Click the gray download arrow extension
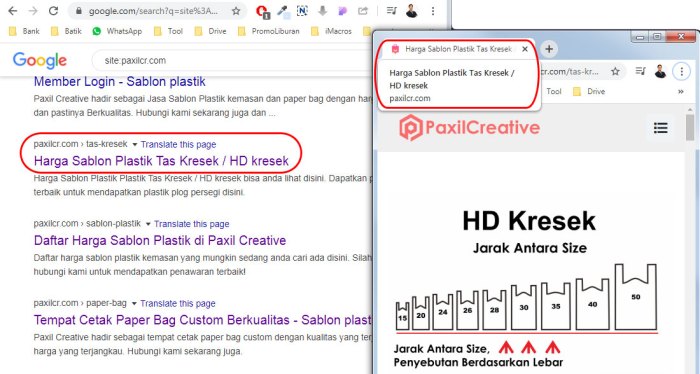The image size is (700, 374). point(322,11)
